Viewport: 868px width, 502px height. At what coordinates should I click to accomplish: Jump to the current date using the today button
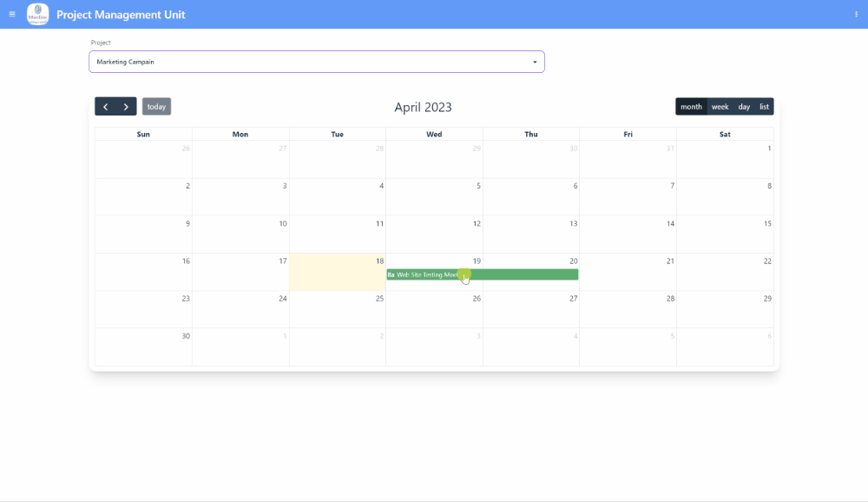coord(156,106)
